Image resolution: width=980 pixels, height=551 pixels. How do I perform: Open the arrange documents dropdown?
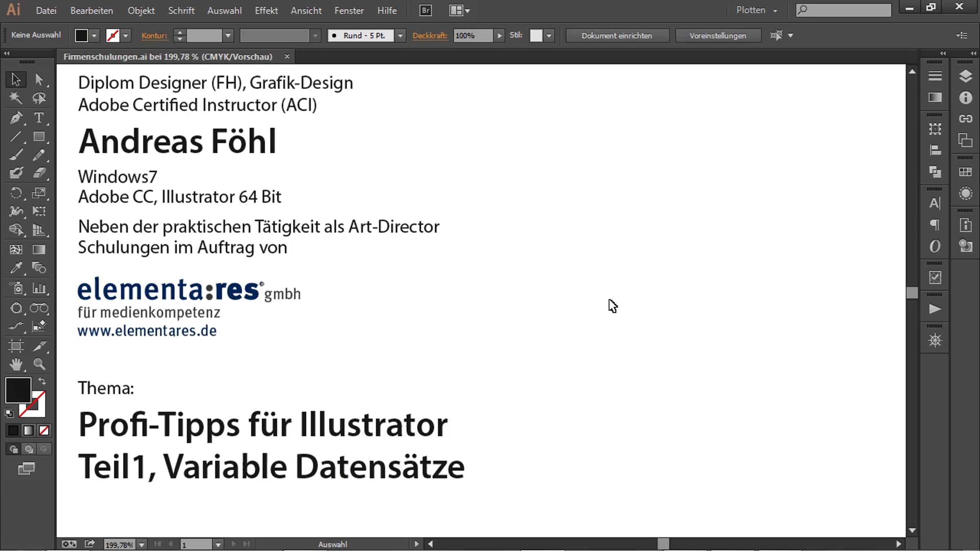459,11
